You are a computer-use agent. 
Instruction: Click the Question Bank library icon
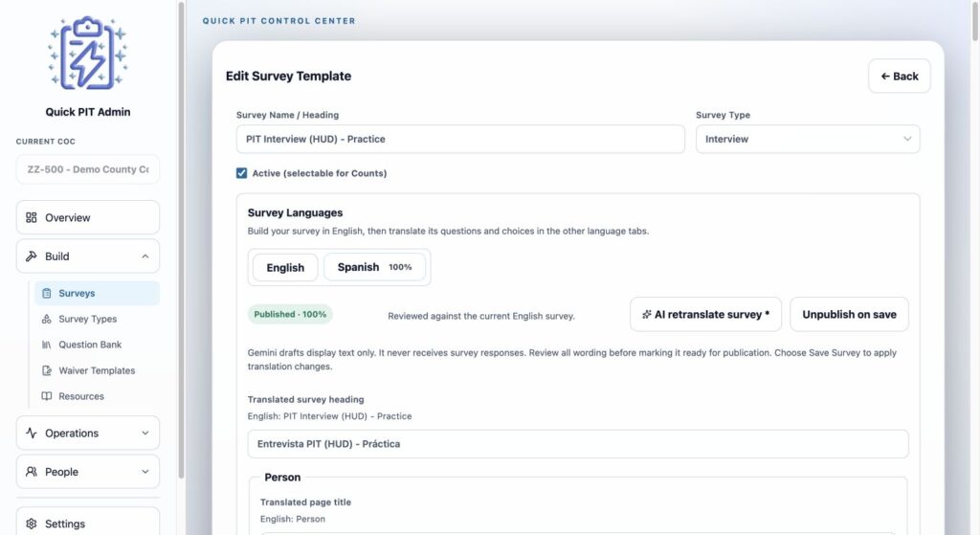[46, 345]
